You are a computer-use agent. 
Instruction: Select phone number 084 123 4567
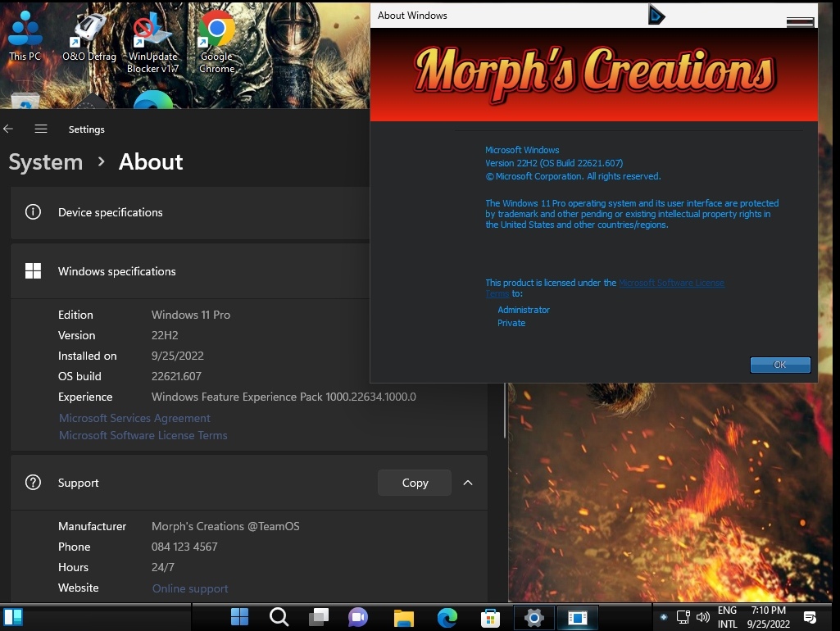pyautogui.click(x=184, y=547)
